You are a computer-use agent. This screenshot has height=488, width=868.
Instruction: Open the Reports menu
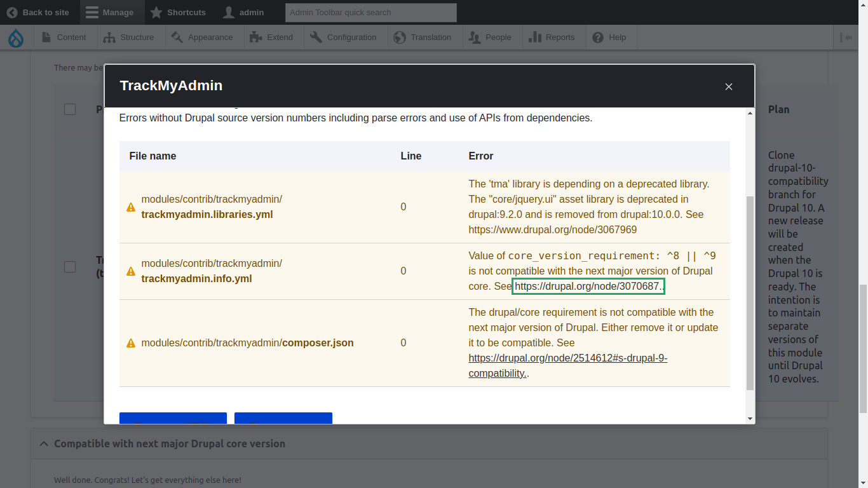(552, 37)
